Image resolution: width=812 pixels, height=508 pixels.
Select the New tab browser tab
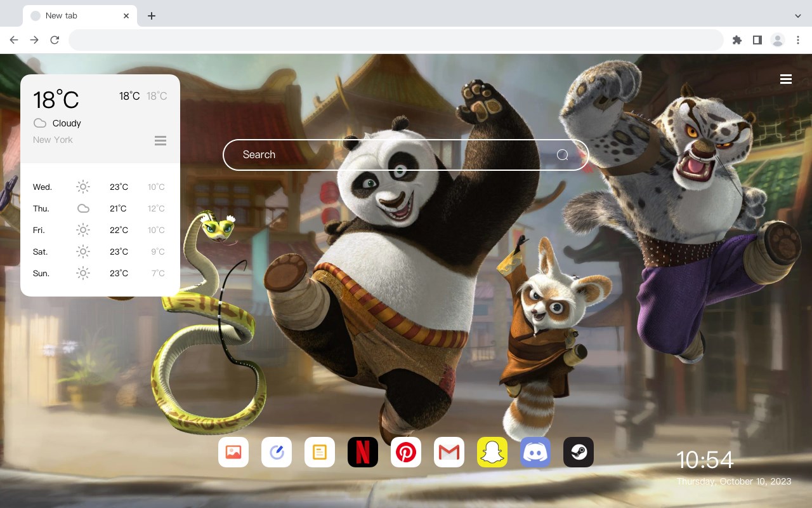tap(79, 16)
